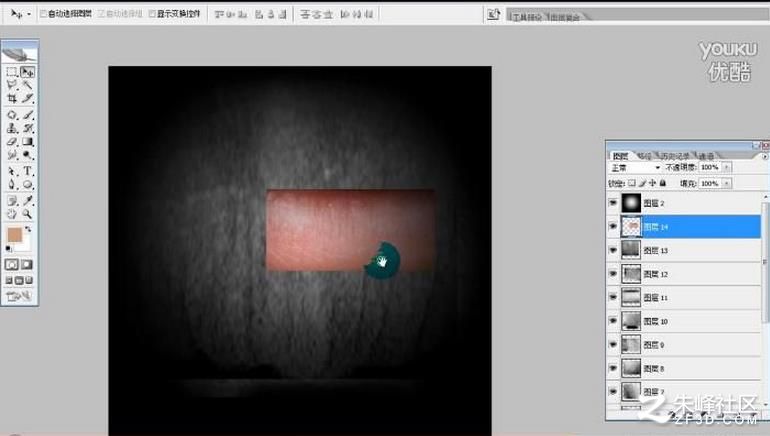Select the Pen tool
770x436 pixels.
pos(12,184)
